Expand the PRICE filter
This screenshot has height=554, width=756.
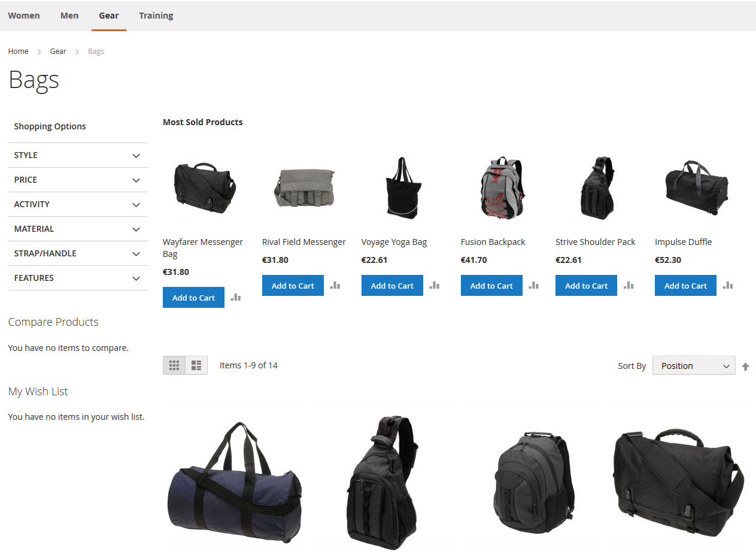(78, 180)
